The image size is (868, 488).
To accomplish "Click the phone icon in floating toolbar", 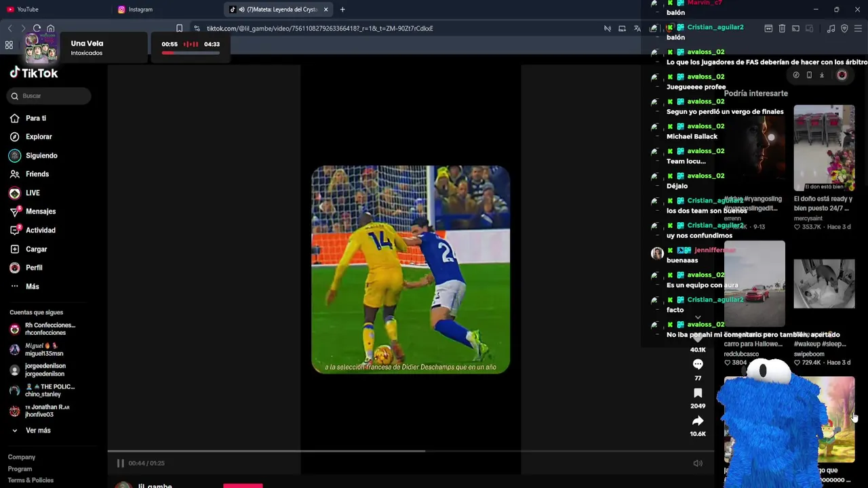I will [x=809, y=75].
